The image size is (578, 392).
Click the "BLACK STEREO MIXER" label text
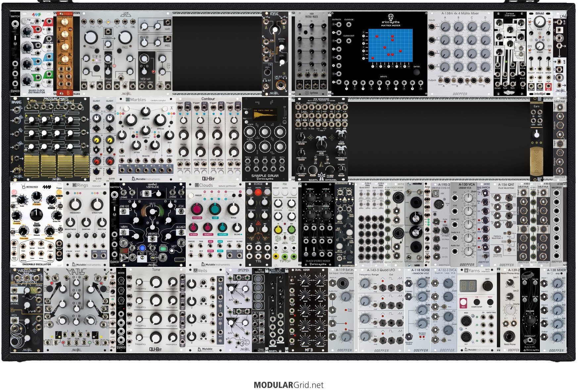click(x=318, y=261)
